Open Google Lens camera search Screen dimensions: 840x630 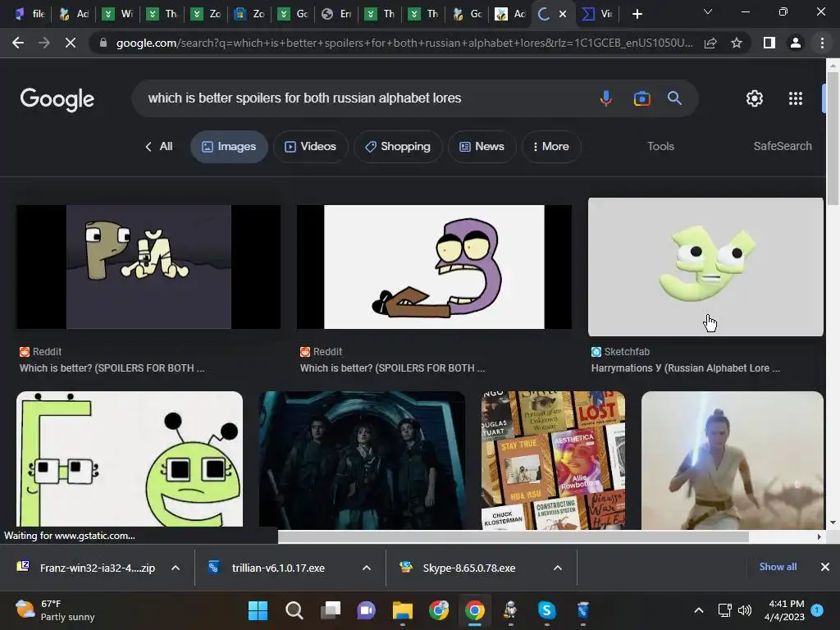pos(641,98)
